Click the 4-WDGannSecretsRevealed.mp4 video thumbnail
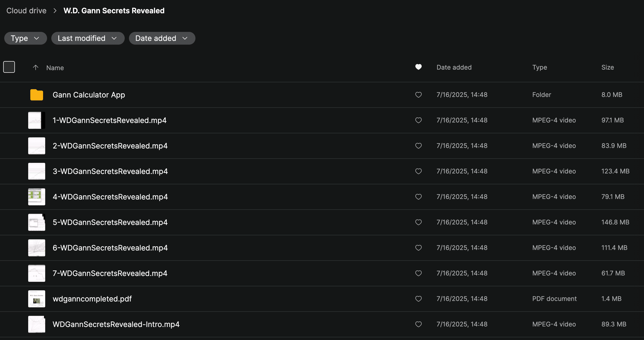 (x=37, y=197)
